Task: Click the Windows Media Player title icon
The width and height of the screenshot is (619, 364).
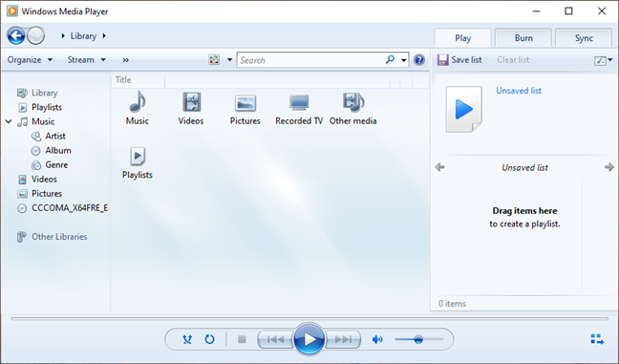Action: (x=12, y=11)
